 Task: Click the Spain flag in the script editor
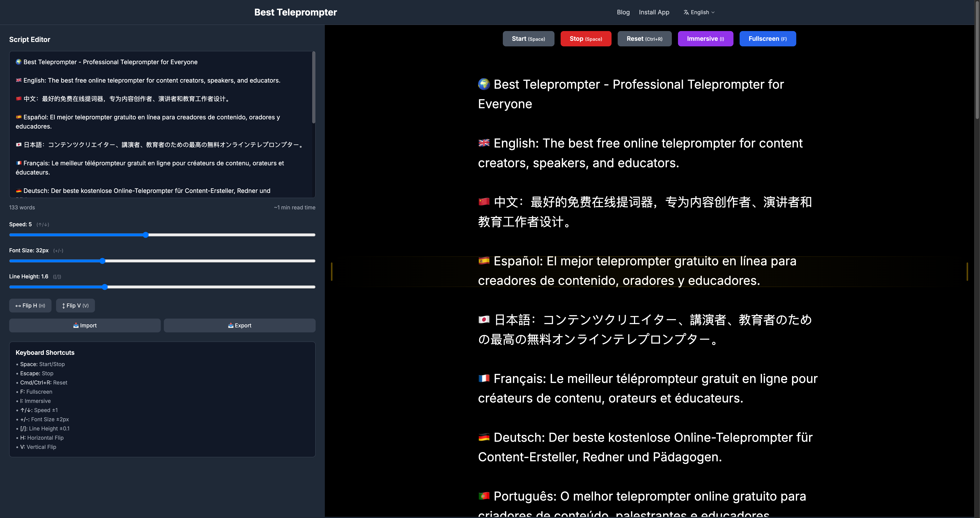point(19,117)
